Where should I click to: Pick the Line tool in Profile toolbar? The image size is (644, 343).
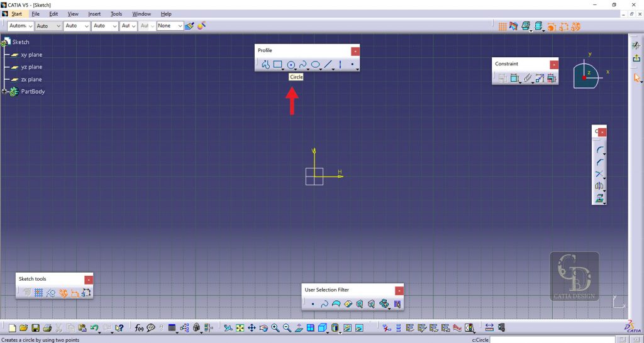coord(328,65)
